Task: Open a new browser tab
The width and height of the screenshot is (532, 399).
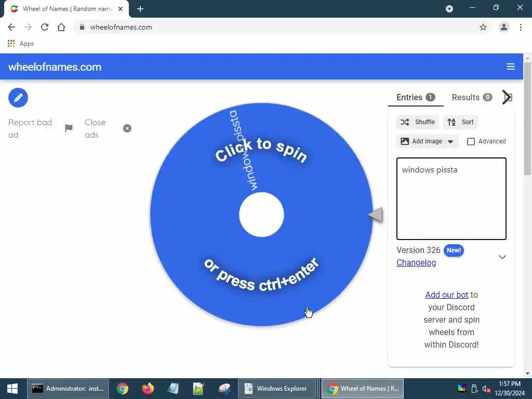Action: point(140,9)
